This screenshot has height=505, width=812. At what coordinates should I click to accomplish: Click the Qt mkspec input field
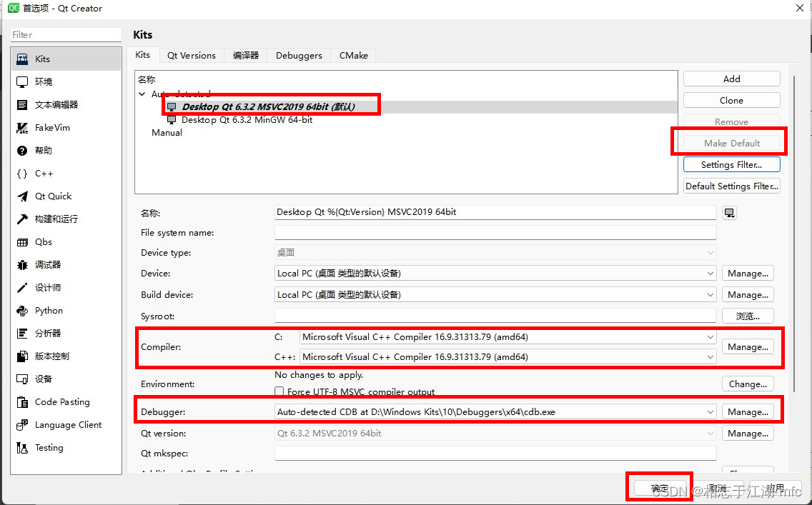click(495, 454)
